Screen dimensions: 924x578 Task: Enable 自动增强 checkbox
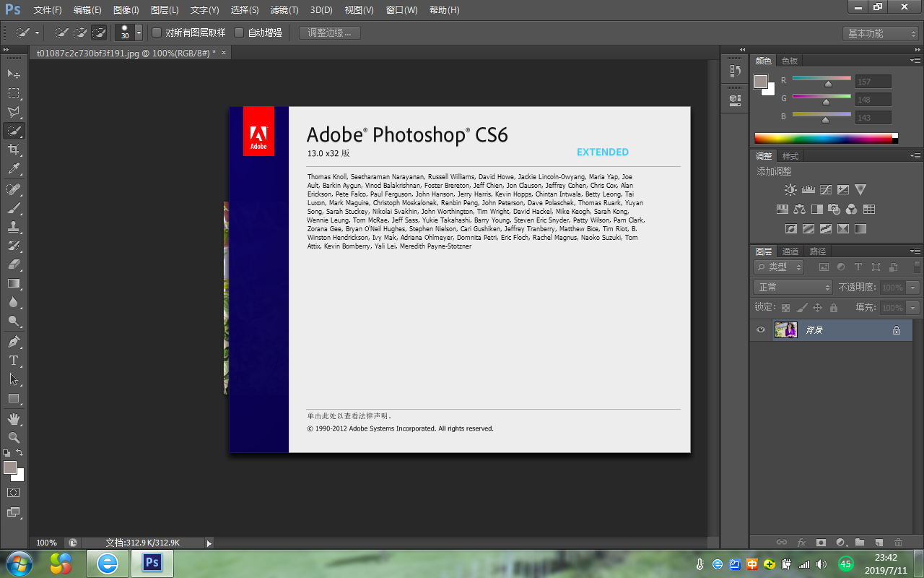coord(239,33)
